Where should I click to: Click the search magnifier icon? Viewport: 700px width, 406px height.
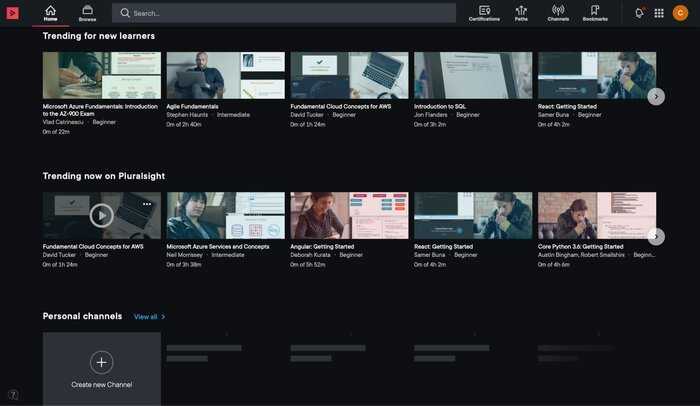tap(125, 13)
